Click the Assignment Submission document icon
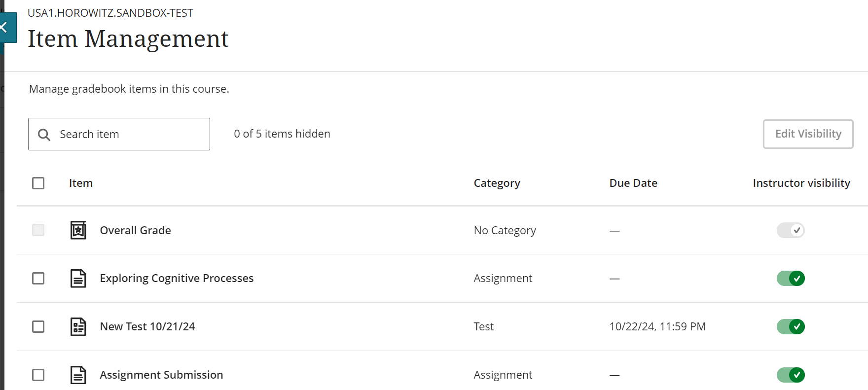 click(x=78, y=375)
